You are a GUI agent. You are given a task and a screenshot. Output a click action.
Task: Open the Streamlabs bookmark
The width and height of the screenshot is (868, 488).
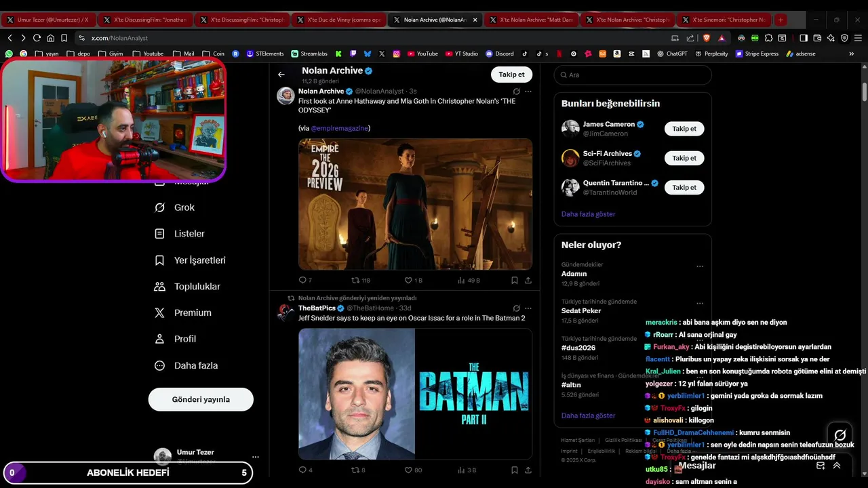[x=309, y=54]
